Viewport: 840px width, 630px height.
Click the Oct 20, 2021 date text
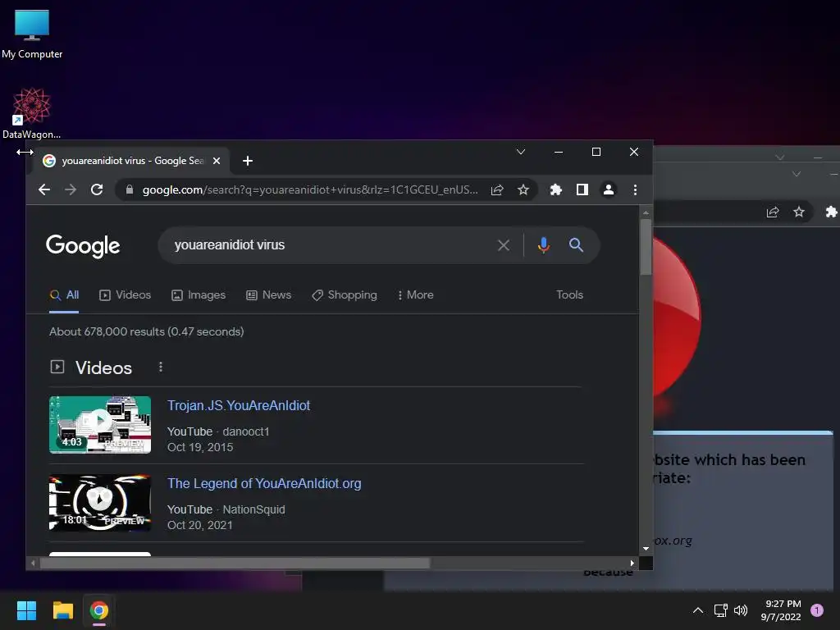point(200,526)
